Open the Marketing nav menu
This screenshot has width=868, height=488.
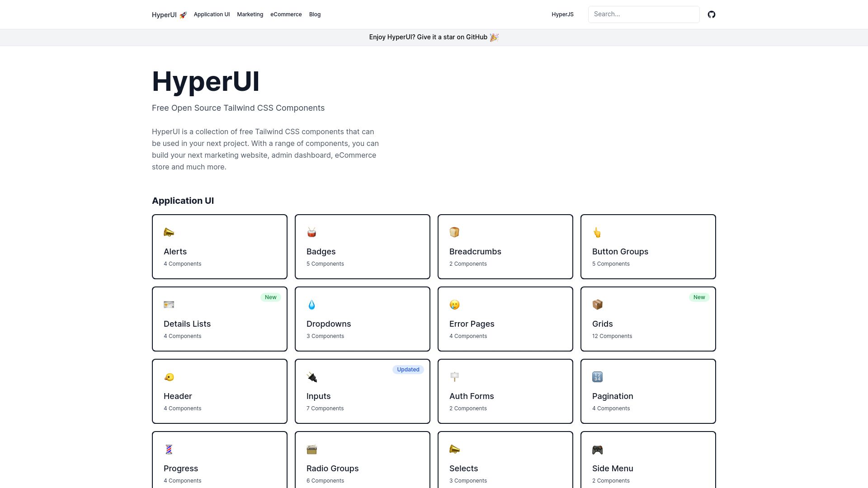point(250,14)
